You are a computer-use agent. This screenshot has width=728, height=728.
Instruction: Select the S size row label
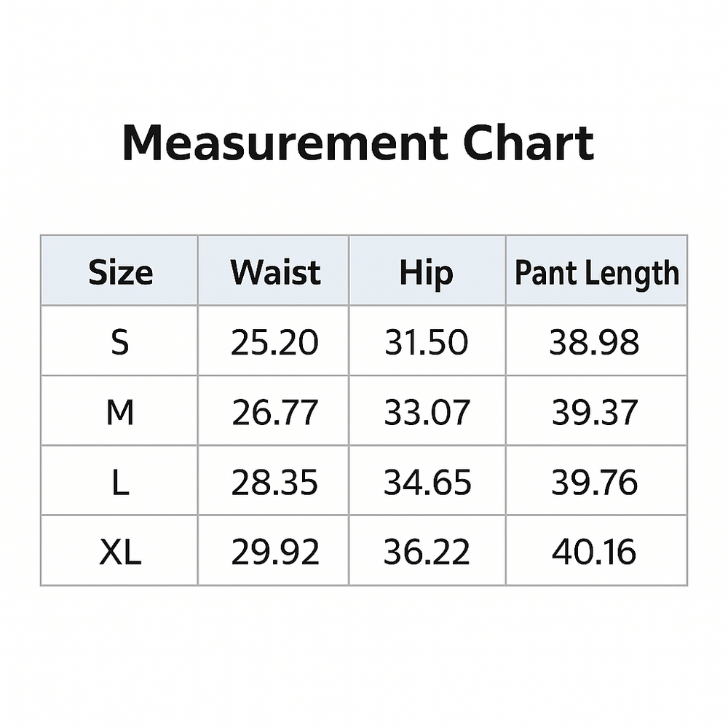click(x=120, y=342)
